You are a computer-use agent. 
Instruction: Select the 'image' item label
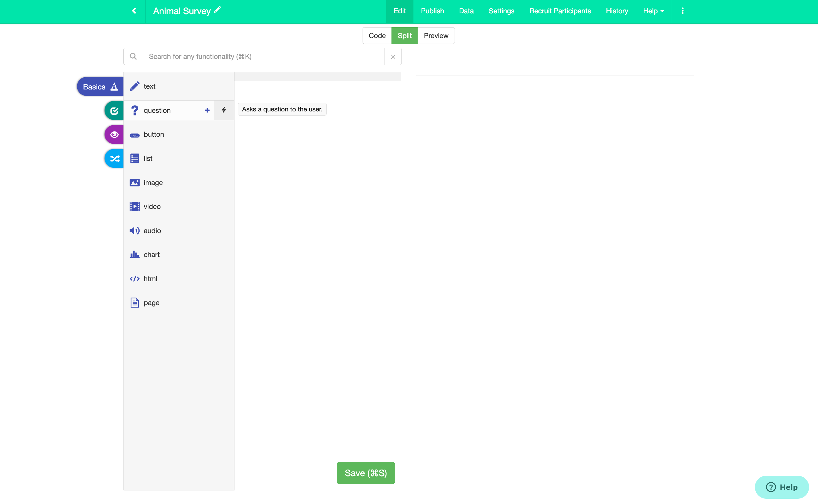click(153, 183)
